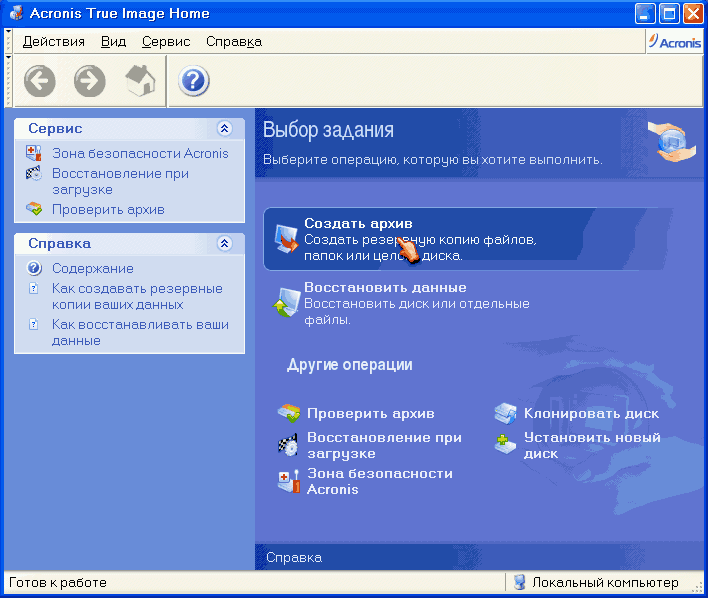Click the Back arrow toolbar icon
Screen dimensions: 708x598
pos(40,80)
